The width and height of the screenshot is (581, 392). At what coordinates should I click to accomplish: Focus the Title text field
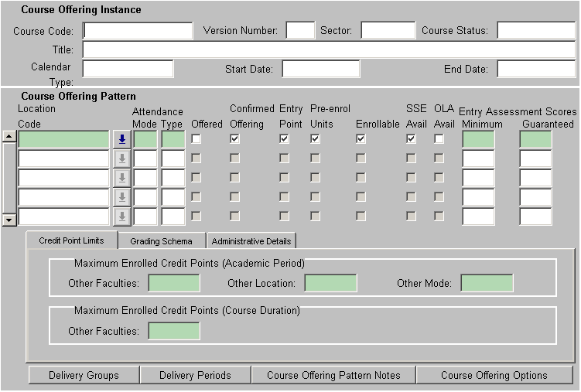(329, 50)
